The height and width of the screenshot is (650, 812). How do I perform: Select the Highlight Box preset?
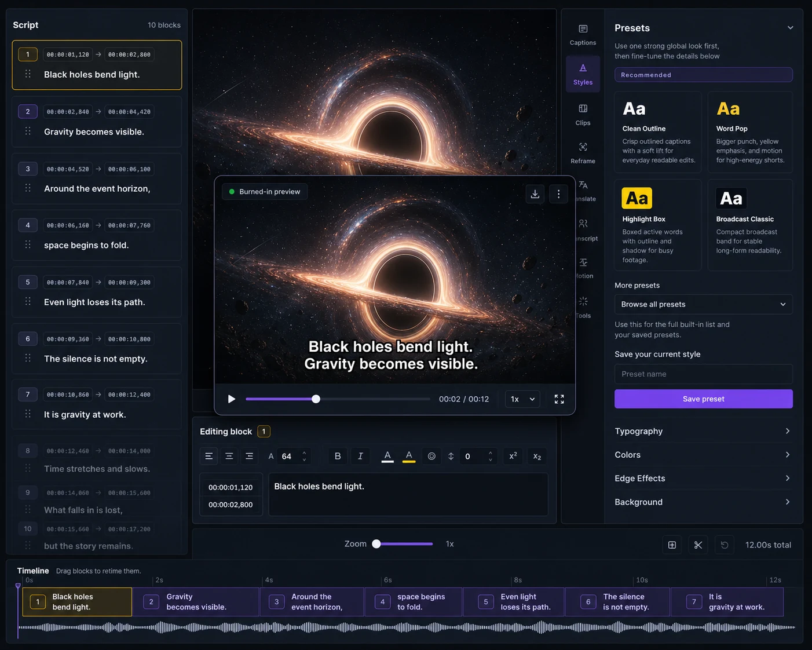point(658,225)
